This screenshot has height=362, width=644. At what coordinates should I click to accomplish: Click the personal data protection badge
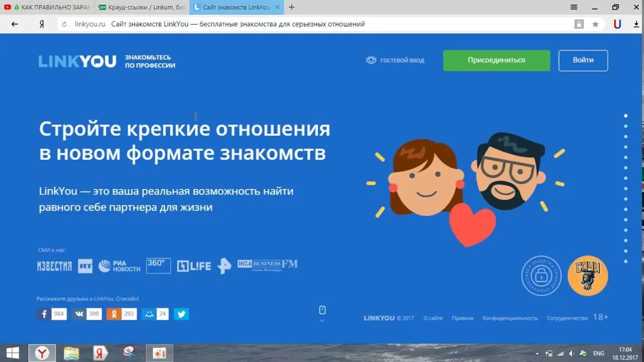541,276
